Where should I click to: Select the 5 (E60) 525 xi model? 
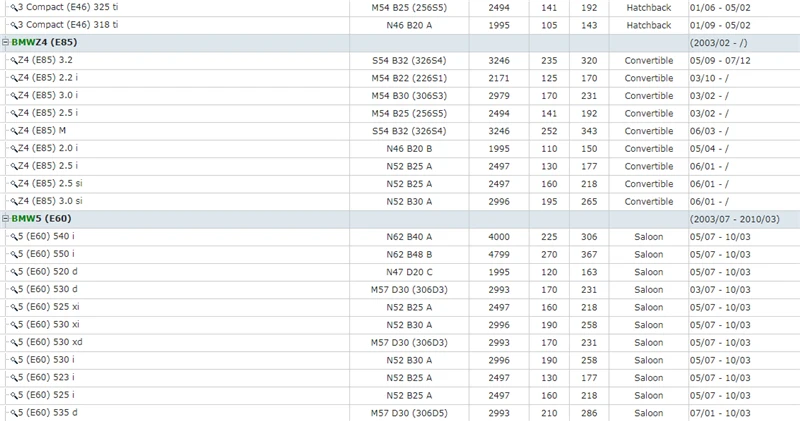click(x=48, y=307)
